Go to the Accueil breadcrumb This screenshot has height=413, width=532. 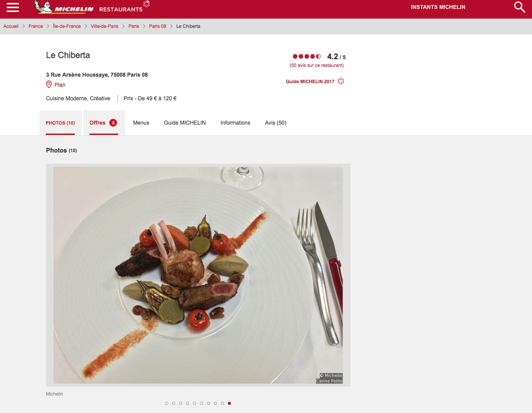[11, 26]
